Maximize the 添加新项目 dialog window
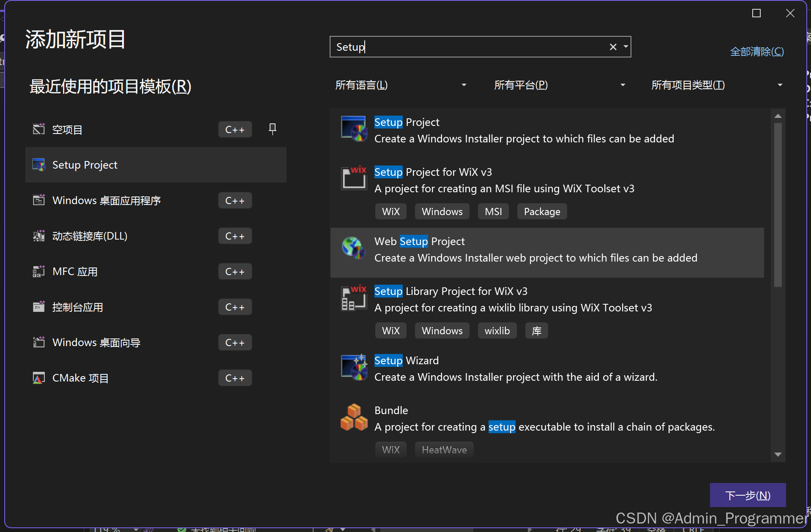Image resolution: width=811 pixels, height=532 pixels. (x=756, y=13)
